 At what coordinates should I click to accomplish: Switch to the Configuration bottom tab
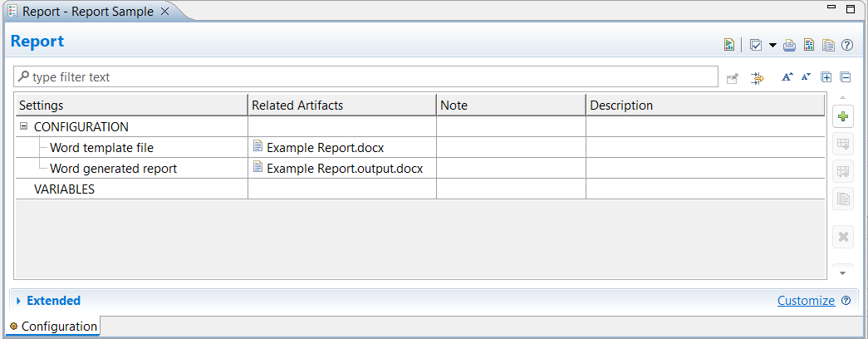(53, 327)
